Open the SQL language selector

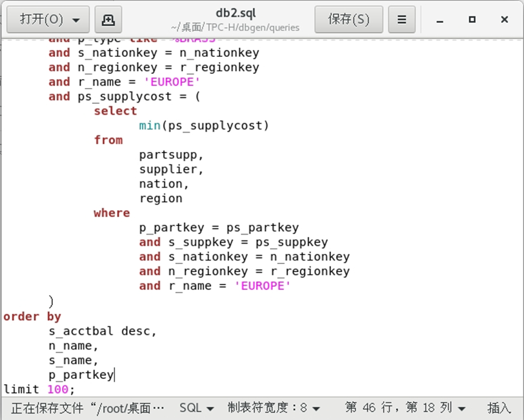click(197, 408)
